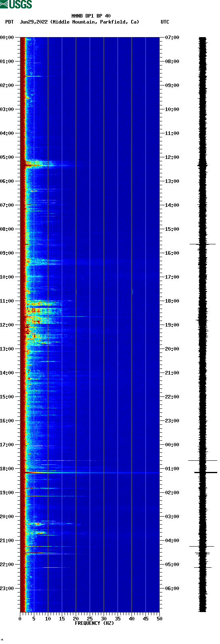This screenshot has width=220, height=644.
Task: Select the title 'MMNB DP1 BP 40'
Action: [x=91, y=16]
